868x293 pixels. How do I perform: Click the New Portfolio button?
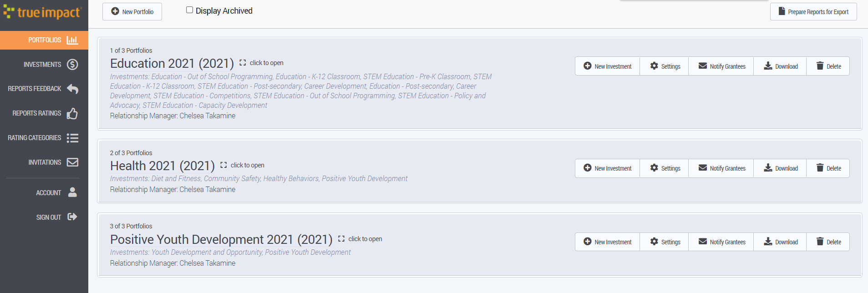(x=132, y=11)
